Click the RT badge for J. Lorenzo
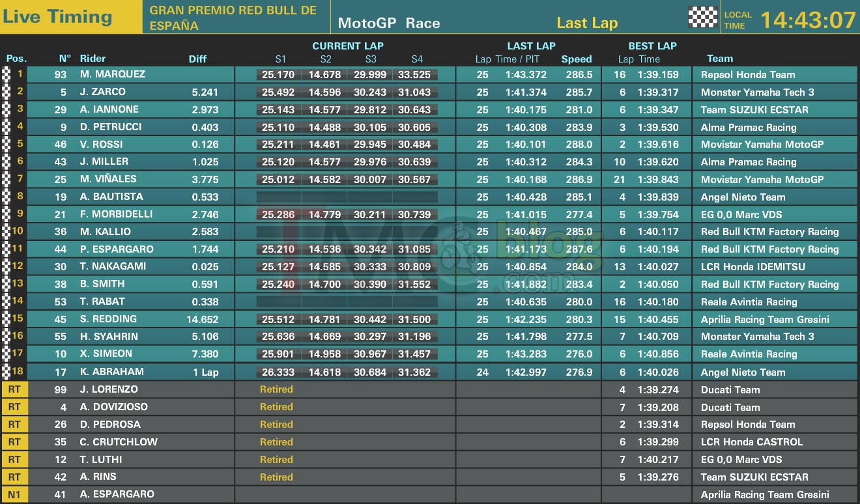The height and width of the screenshot is (504, 860). [x=14, y=389]
